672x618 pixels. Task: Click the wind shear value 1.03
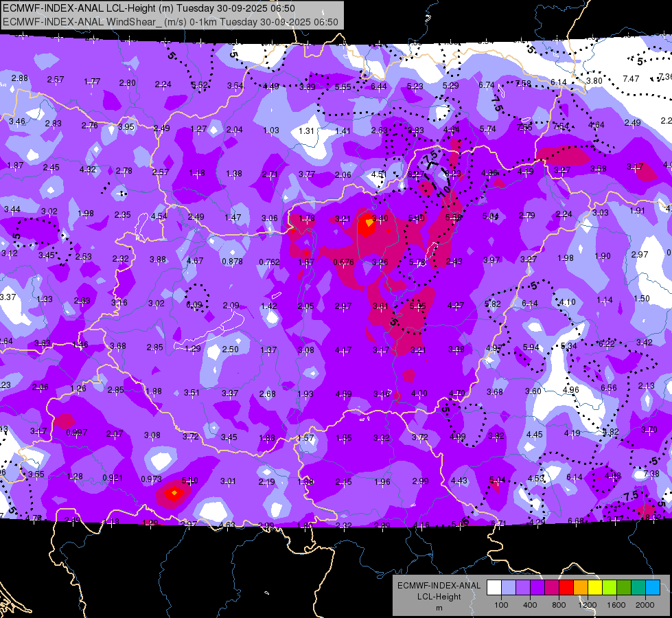[271, 130]
